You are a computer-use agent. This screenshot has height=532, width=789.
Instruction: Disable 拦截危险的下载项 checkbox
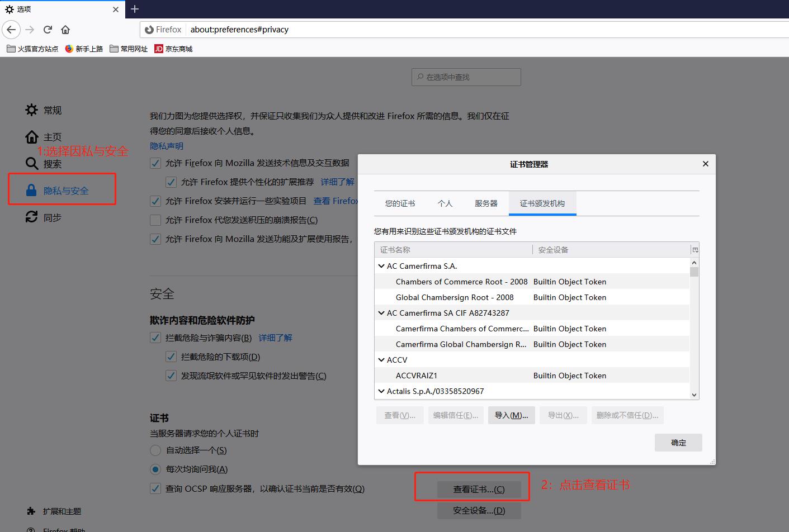pyautogui.click(x=171, y=357)
